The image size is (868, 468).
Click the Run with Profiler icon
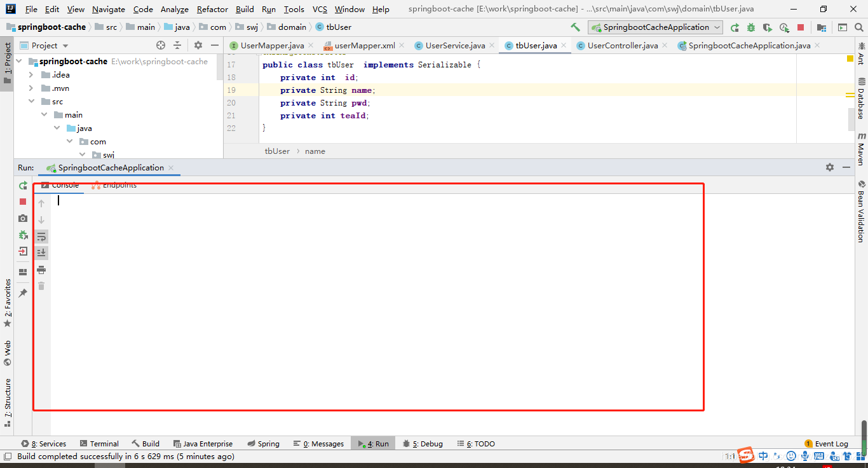tap(784, 27)
